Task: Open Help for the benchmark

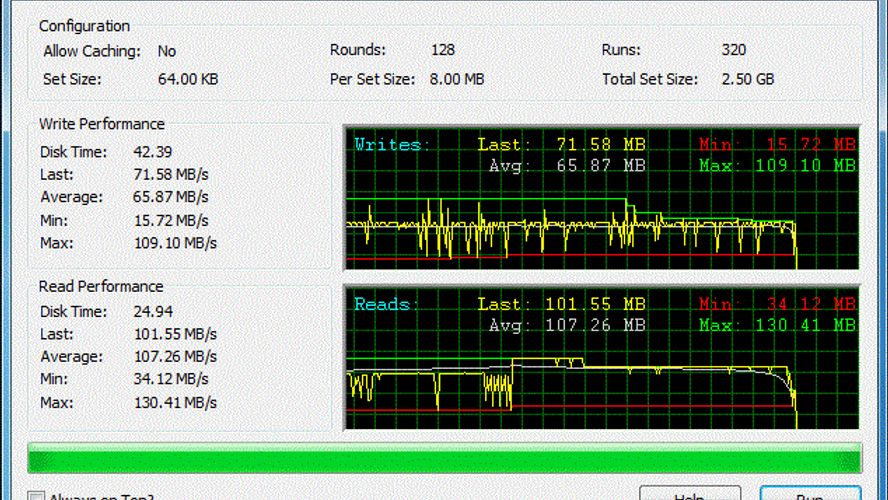Action: (x=689, y=494)
